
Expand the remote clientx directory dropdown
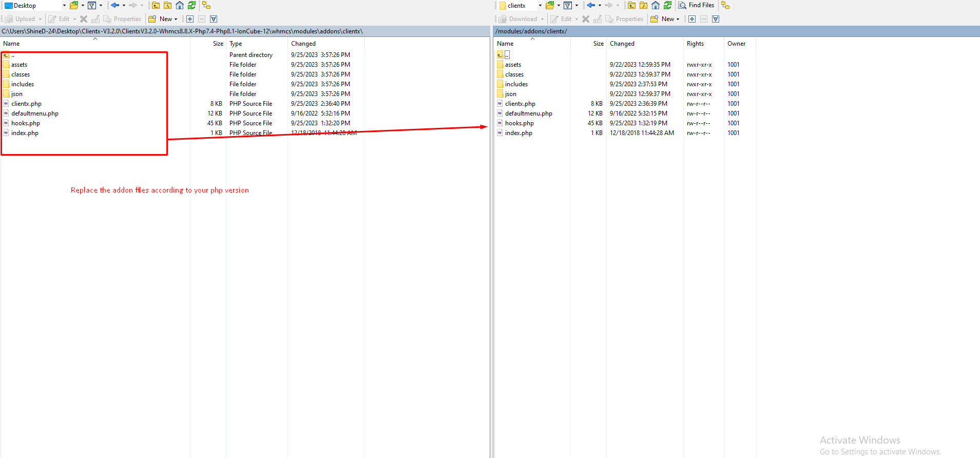(540, 6)
